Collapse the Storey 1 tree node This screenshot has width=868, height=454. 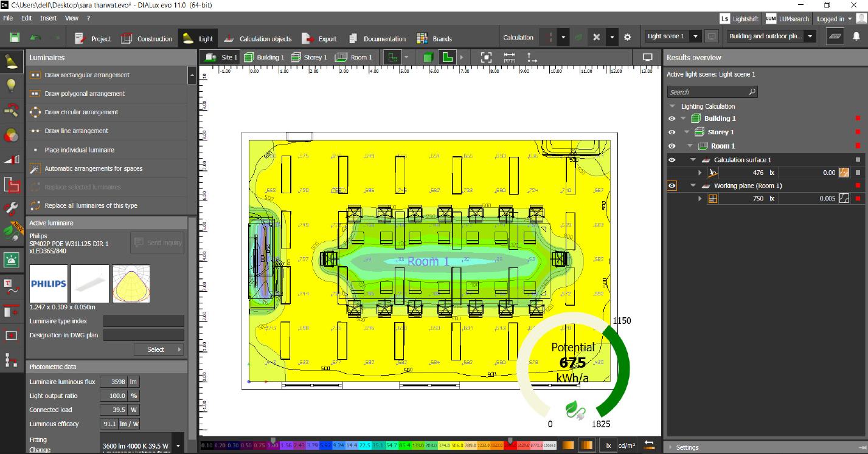686,131
